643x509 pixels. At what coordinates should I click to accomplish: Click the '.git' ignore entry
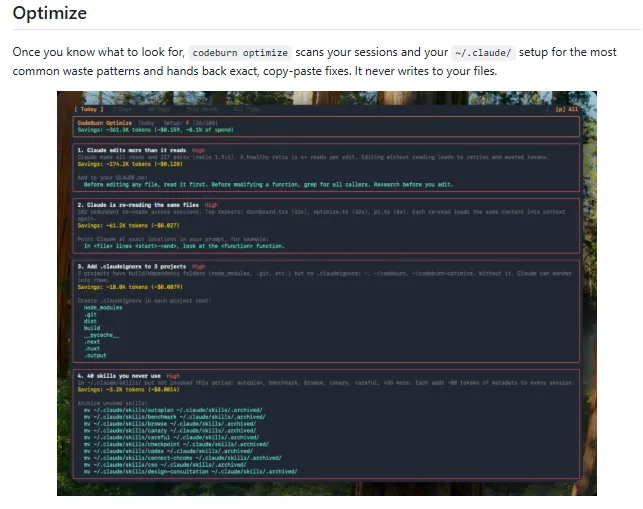point(90,315)
